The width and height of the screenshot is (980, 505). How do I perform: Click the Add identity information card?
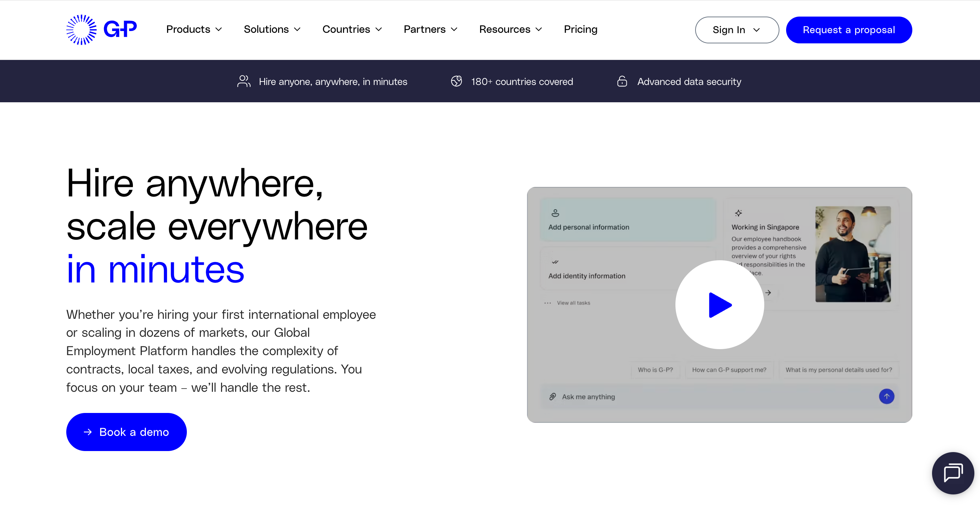628,269
